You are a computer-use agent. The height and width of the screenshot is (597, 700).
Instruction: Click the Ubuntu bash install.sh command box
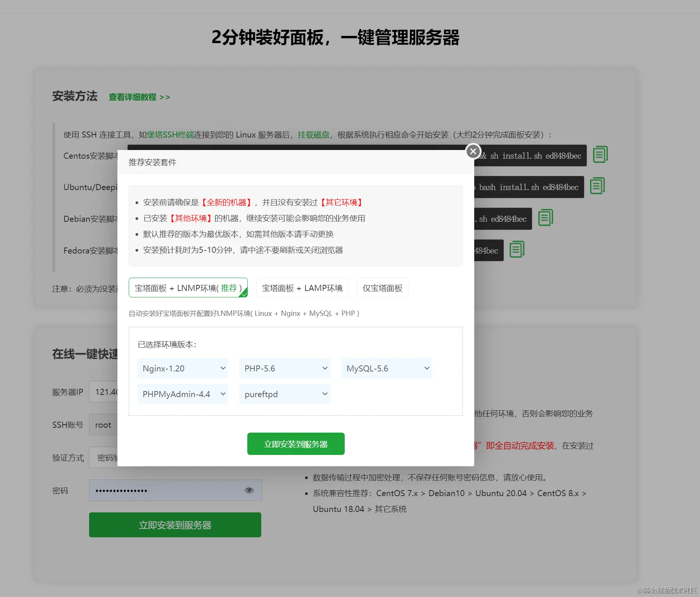point(529,187)
